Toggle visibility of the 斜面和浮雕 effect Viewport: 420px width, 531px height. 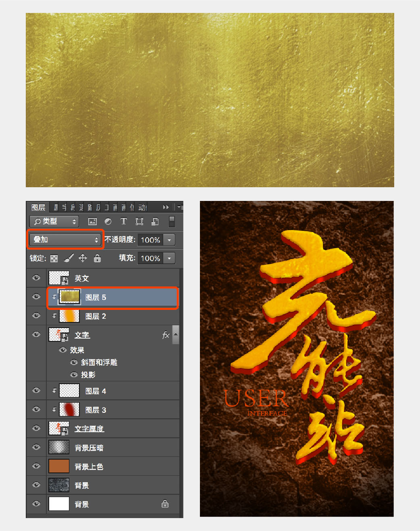coord(74,362)
